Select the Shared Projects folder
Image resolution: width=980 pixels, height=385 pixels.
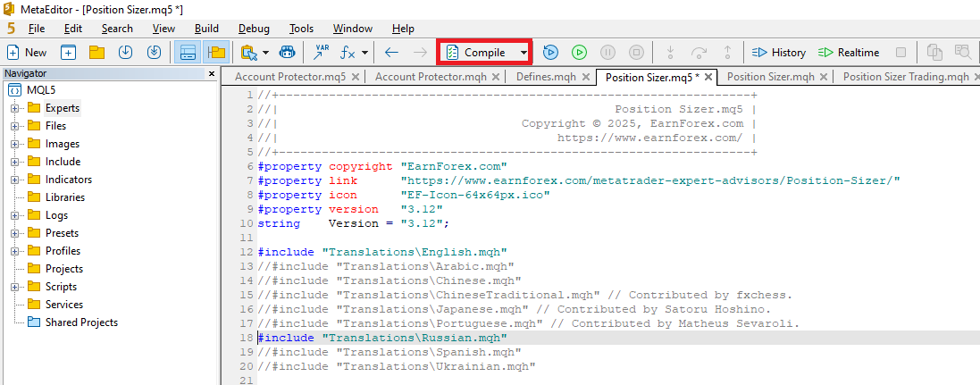(x=81, y=322)
